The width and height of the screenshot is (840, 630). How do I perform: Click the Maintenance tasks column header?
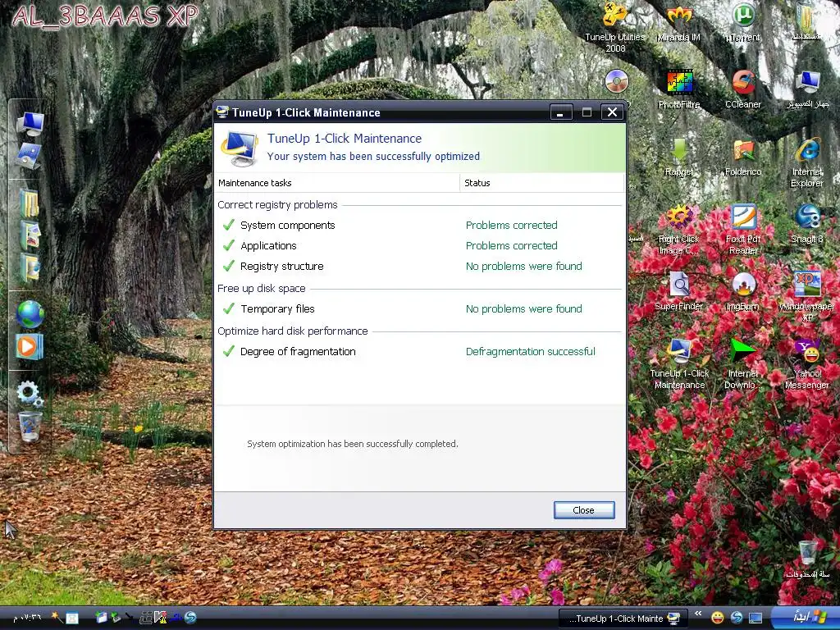tap(337, 183)
